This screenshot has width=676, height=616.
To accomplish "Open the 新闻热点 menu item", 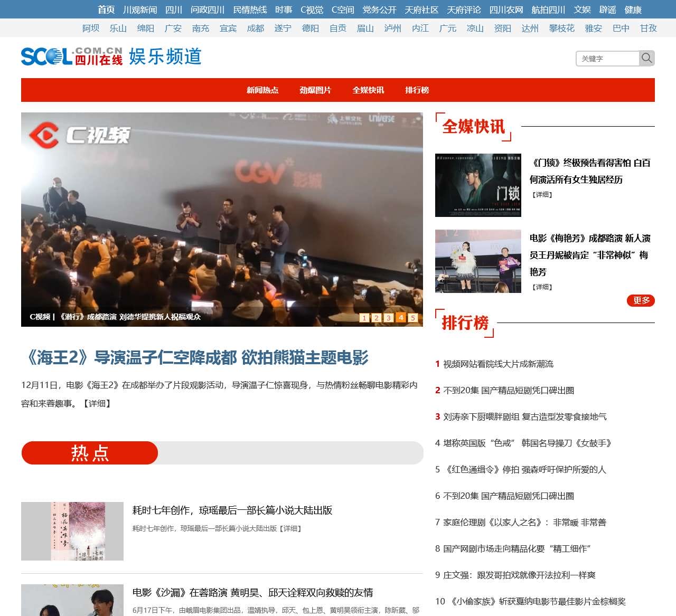I will (x=262, y=90).
